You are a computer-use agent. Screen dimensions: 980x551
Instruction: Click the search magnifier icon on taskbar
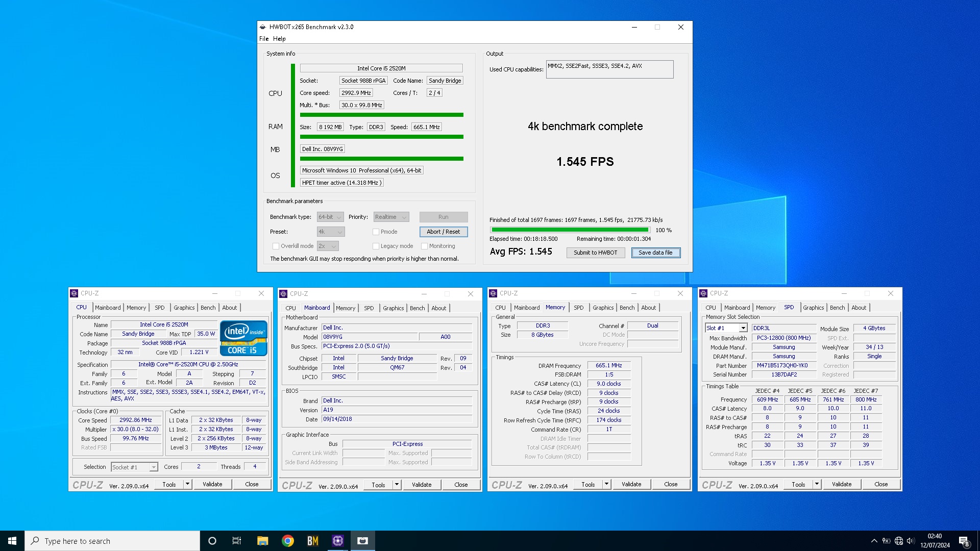tap(35, 541)
